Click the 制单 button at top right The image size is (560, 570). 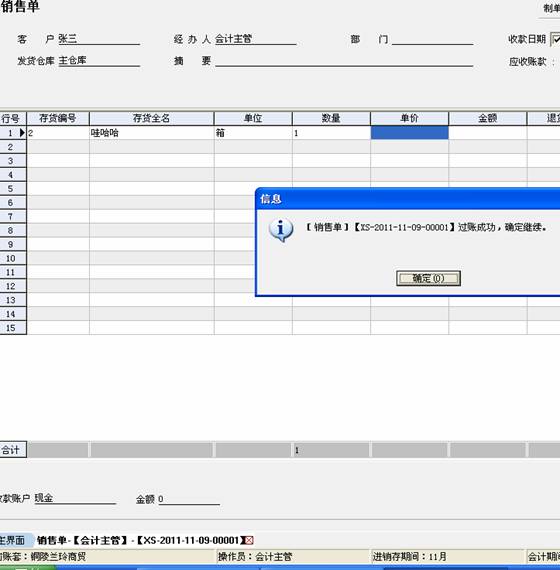[551, 8]
